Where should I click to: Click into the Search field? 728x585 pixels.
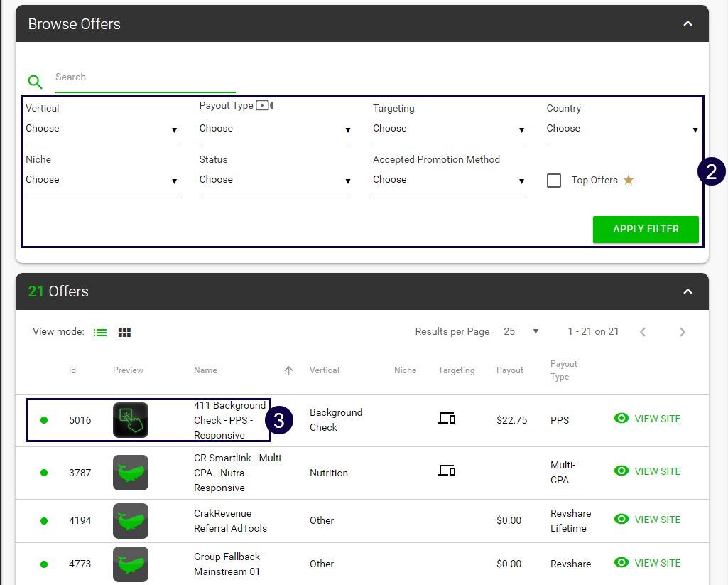(145, 77)
